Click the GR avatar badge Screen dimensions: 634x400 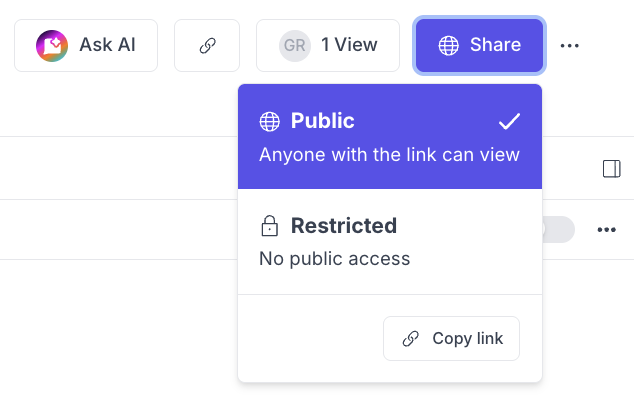pos(294,45)
